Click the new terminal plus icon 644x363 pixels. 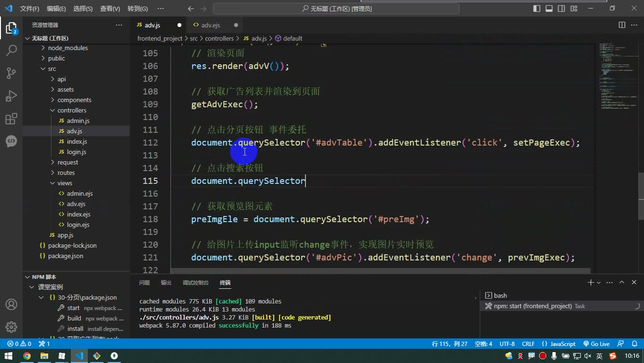click(x=590, y=283)
